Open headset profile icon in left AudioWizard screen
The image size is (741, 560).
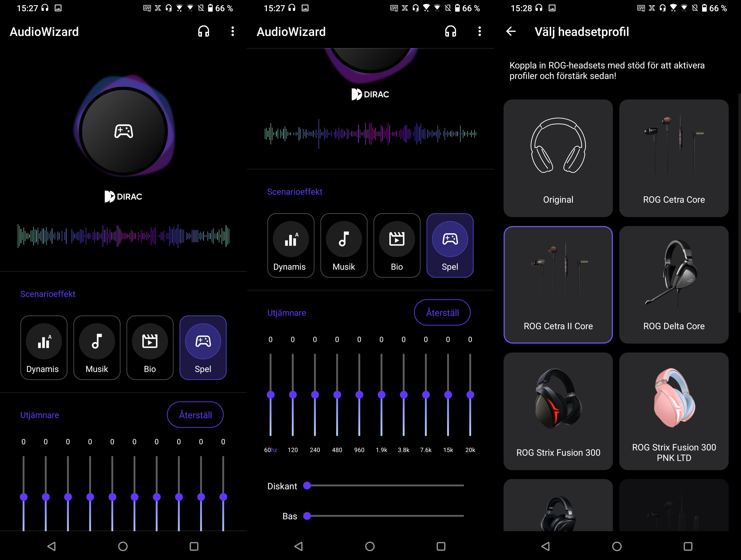coord(204,32)
